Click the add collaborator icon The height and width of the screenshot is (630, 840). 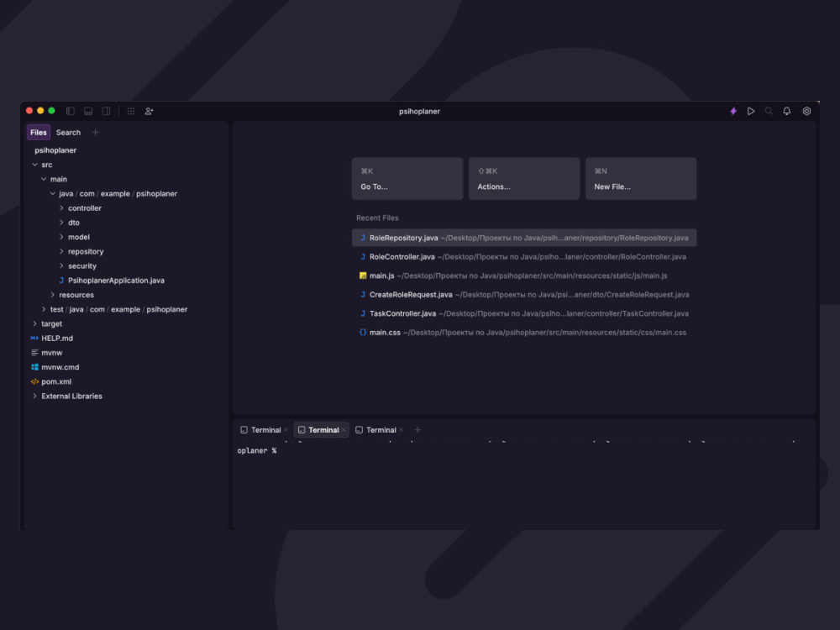[149, 111]
